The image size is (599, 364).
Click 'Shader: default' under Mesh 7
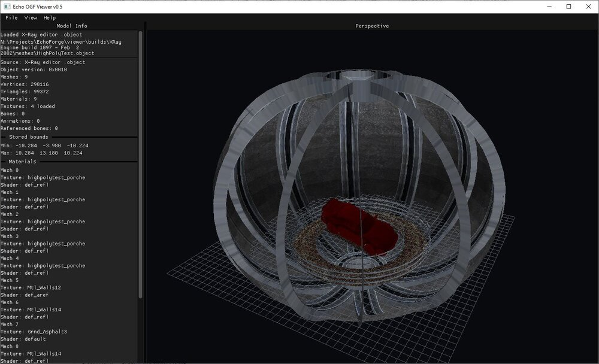(x=23, y=339)
